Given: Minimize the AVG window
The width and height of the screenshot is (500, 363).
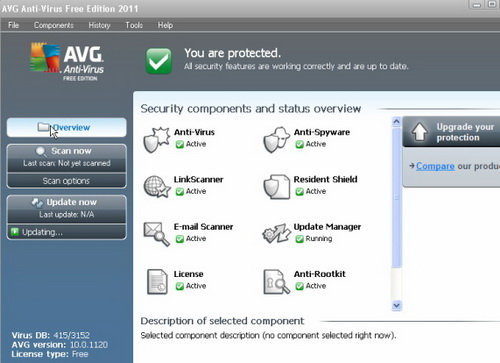Looking at the screenshot, I should (x=477, y=5).
